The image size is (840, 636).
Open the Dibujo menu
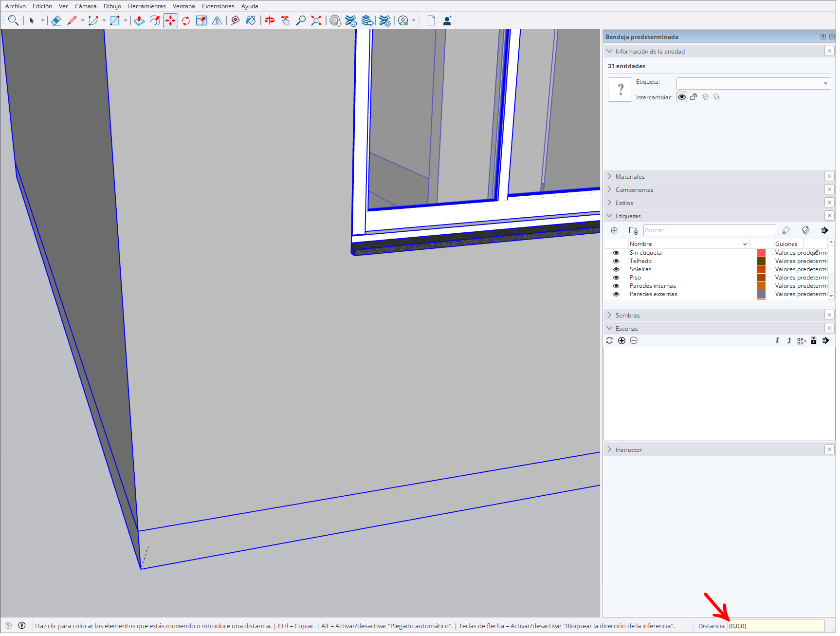pyautogui.click(x=112, y=6)
